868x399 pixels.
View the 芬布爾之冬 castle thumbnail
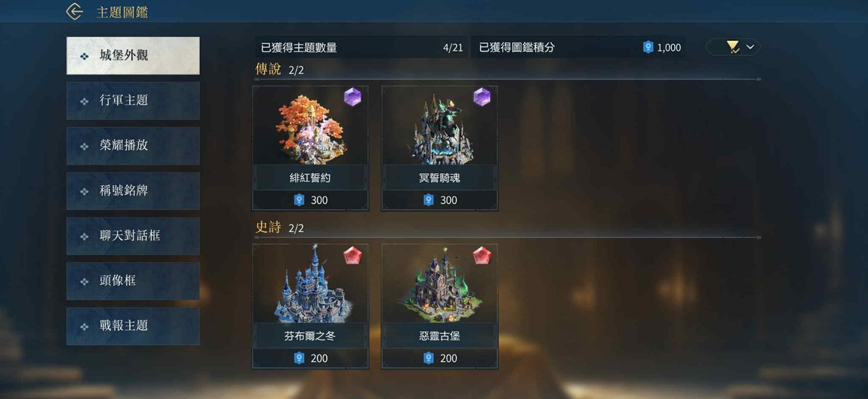tap(311, 285)
